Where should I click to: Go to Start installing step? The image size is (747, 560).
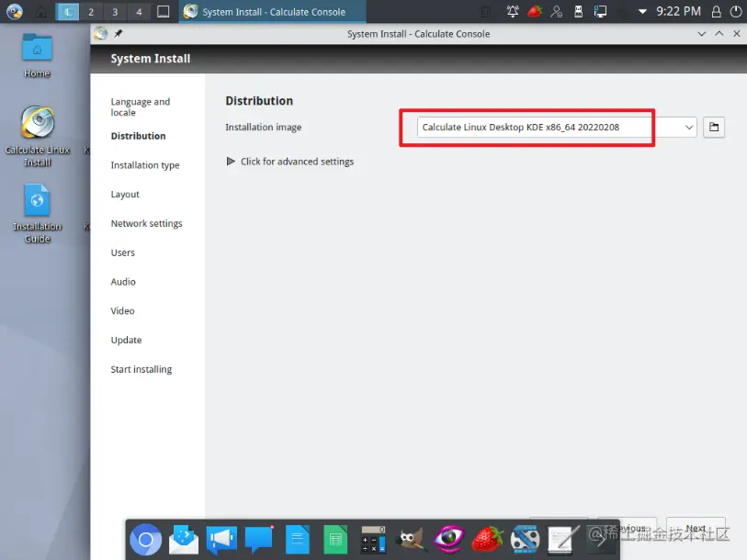(141, 369)
